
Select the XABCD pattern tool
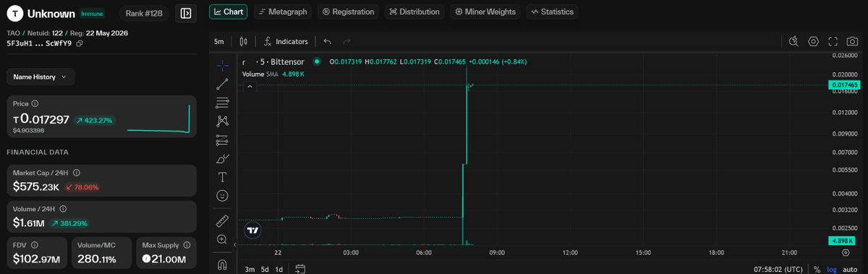tap(222, 121)
